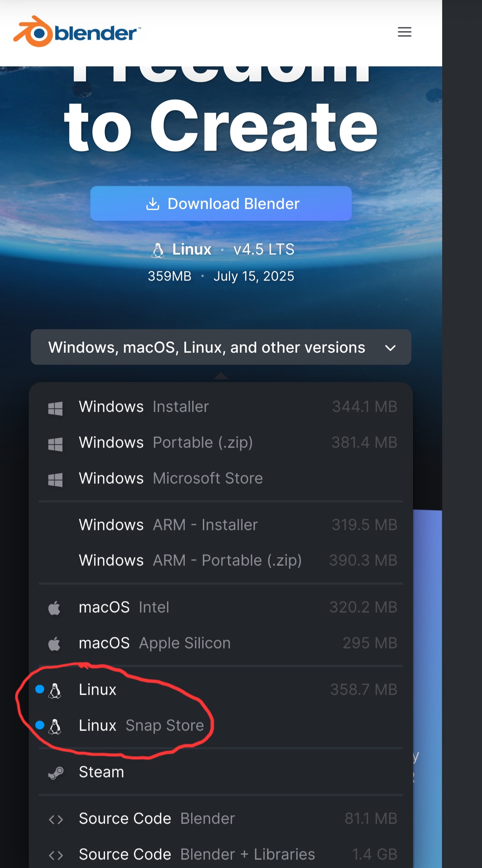Click the chevron on the versions dropdown

pyautogui.click(x=390, y=348)
